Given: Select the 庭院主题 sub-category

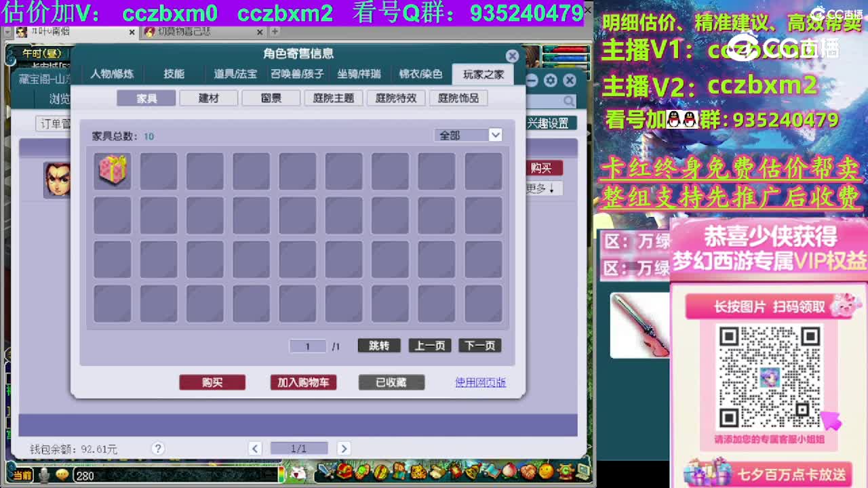Looking at the screenshot, I should point(334,98).
